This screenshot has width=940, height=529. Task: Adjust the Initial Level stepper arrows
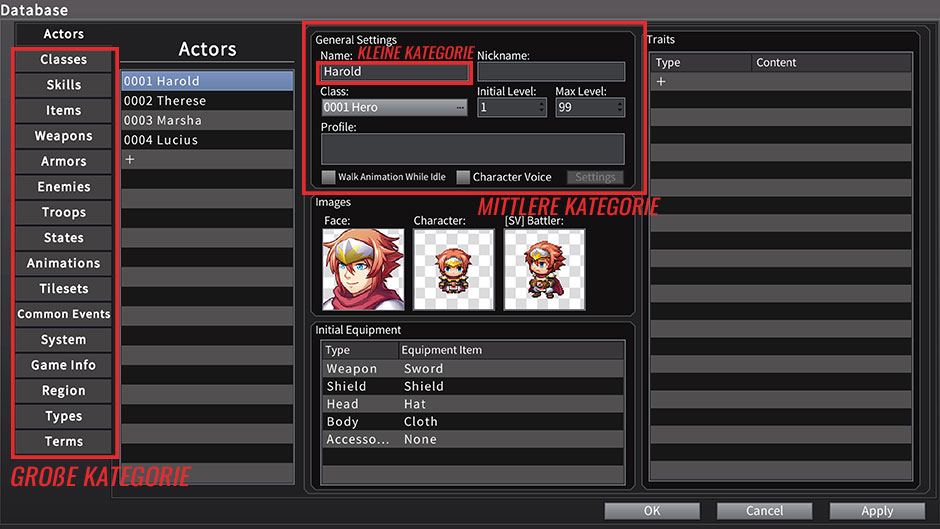(541, 107)
